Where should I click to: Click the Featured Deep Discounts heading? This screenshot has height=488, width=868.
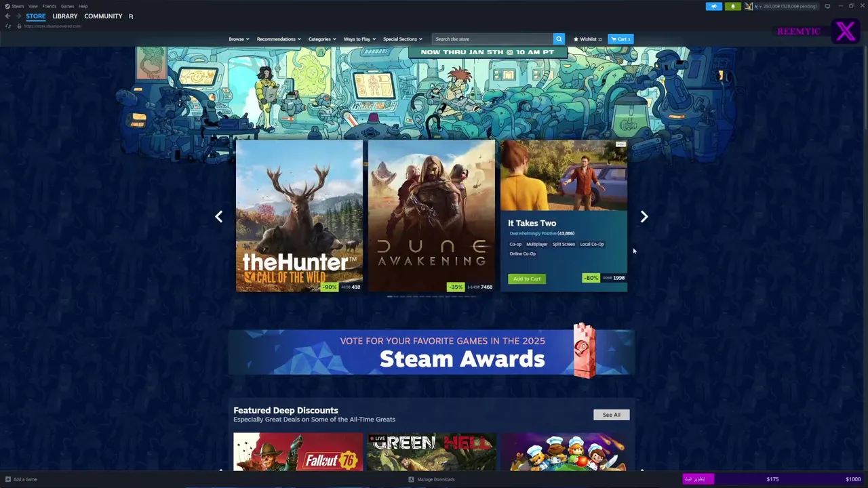click(x=285, y=410)
